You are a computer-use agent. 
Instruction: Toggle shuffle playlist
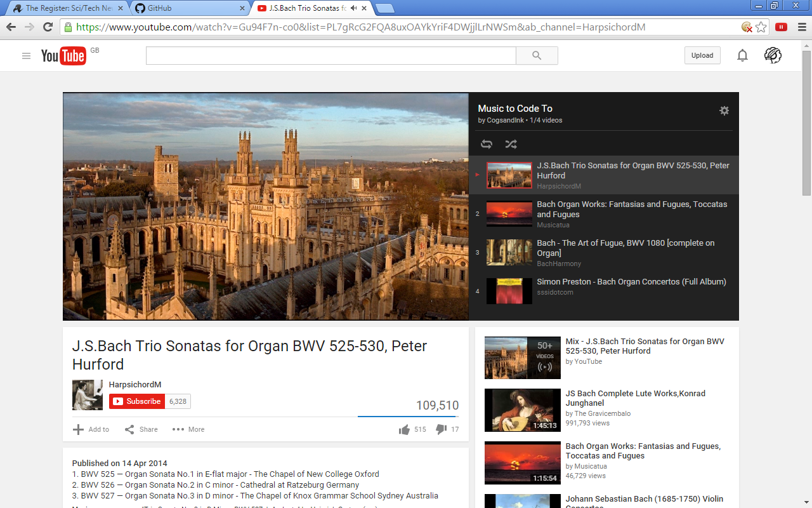coord(511,144)
